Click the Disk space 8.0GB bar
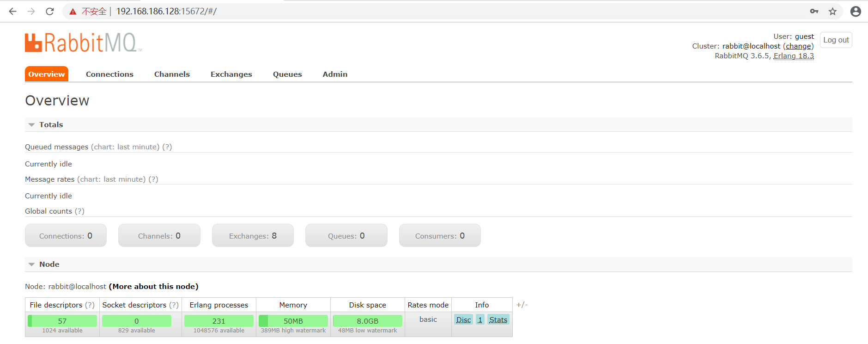 (x=368, y=321)
